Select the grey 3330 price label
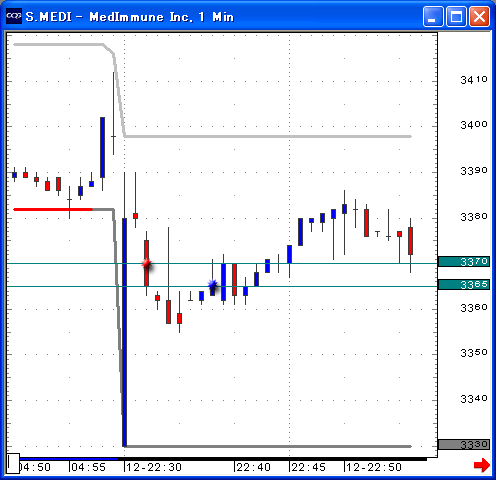 point(464,444)
